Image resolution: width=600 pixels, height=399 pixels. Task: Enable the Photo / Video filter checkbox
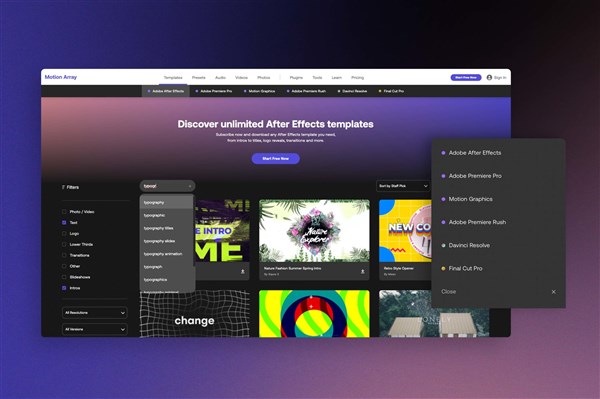tap(64, 212)
